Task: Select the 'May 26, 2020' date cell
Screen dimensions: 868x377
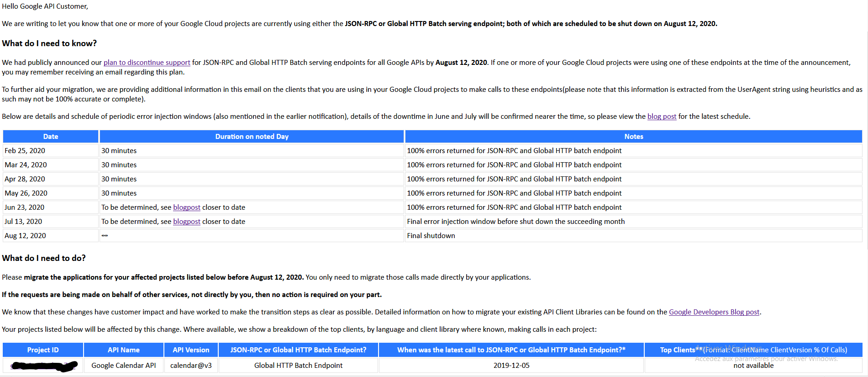Action: (51, 193)
